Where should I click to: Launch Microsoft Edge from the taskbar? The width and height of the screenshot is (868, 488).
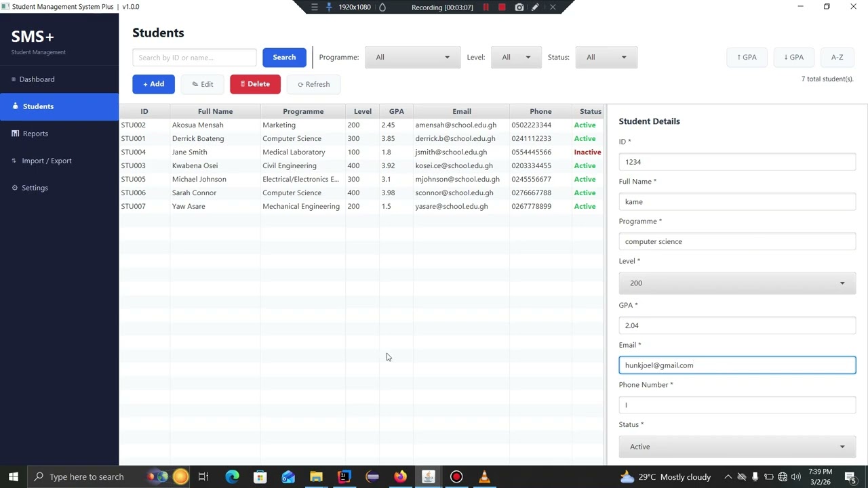point(232,477)
